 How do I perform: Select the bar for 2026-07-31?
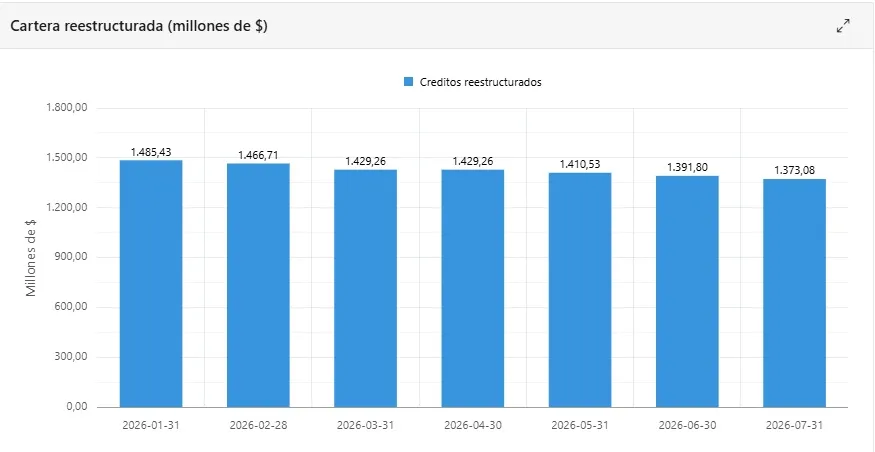tap(794, 293)
